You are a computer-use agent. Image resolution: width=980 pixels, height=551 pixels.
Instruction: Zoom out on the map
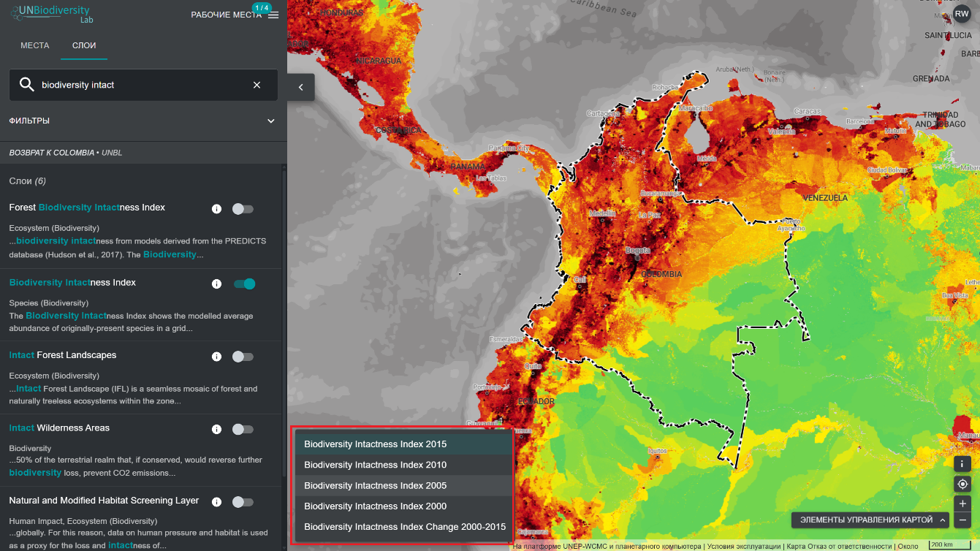(962, 520)
